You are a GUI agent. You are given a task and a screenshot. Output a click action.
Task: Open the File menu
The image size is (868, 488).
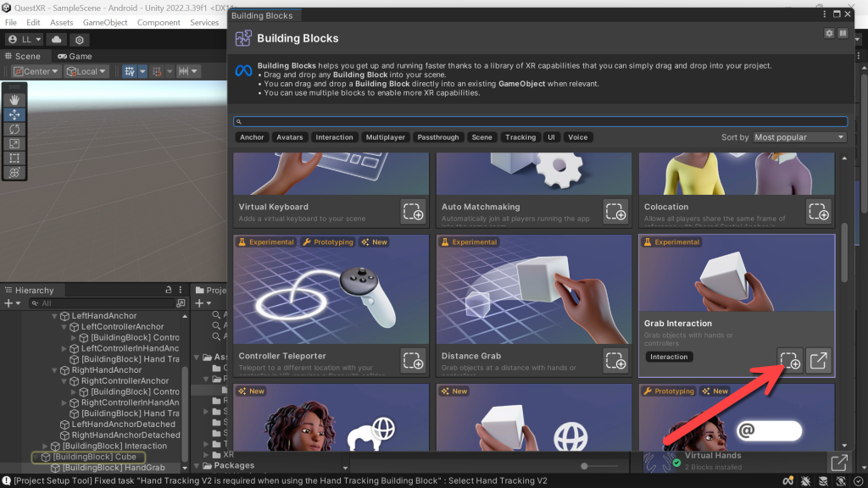click(x=11, y=23)
